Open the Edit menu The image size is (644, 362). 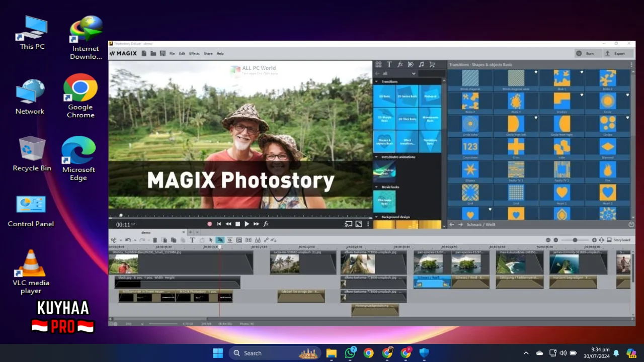point(182,53)
